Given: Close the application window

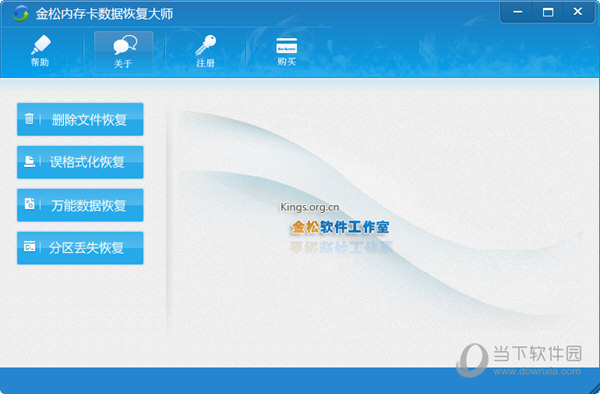Looking at the screenshot, I should (x=578, y=12).
